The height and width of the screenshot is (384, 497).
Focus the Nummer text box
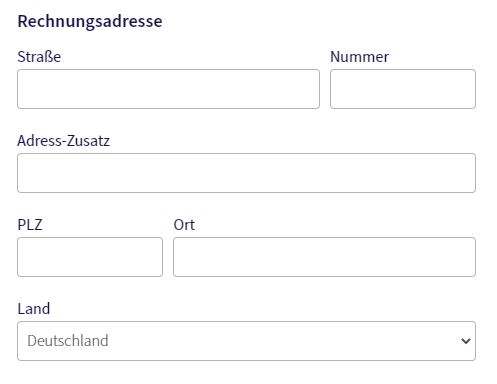tap(403, 89)
